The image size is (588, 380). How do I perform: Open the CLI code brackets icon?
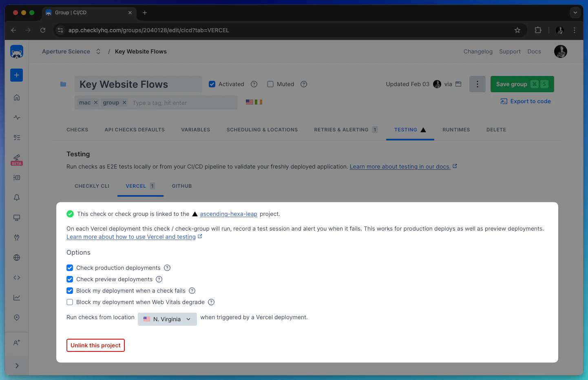coord(16,277)
